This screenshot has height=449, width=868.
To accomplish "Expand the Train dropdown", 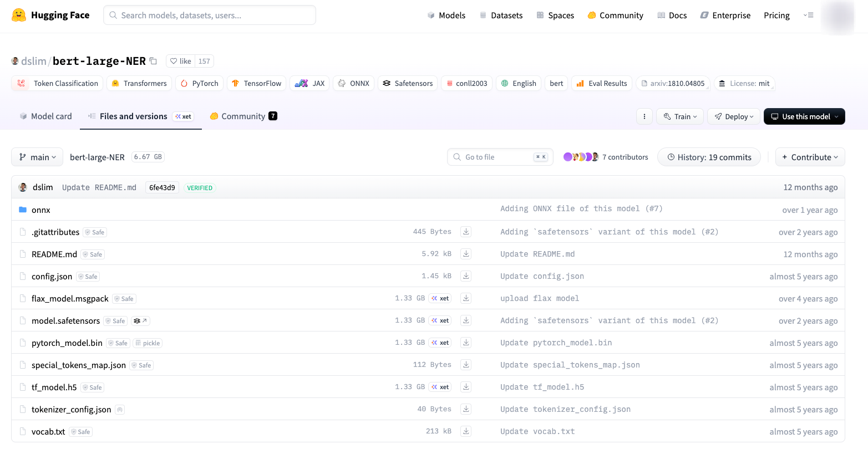I will (680, 116).
